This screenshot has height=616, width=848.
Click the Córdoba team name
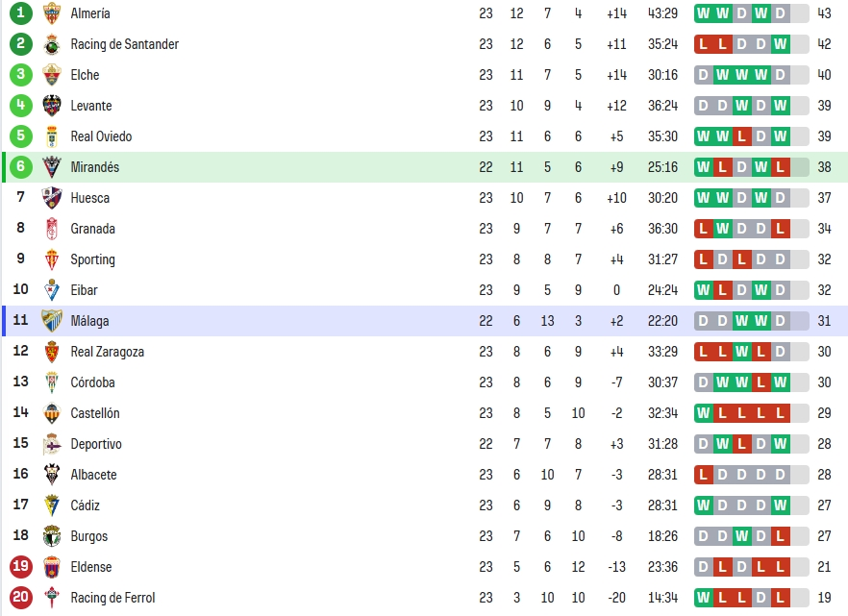click(92, 382)
